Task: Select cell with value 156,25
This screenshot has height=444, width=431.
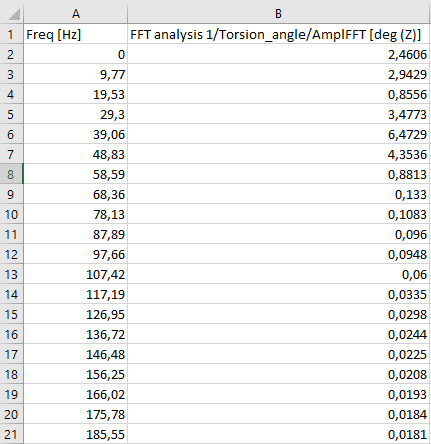Action: coord(76,374)
